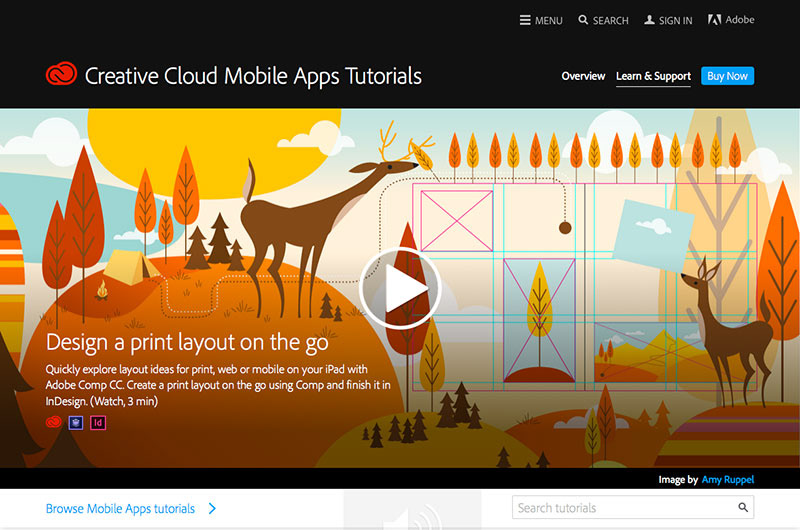
Task: Click the Adobe Comp CC app icon
Action: coord(76,423)
